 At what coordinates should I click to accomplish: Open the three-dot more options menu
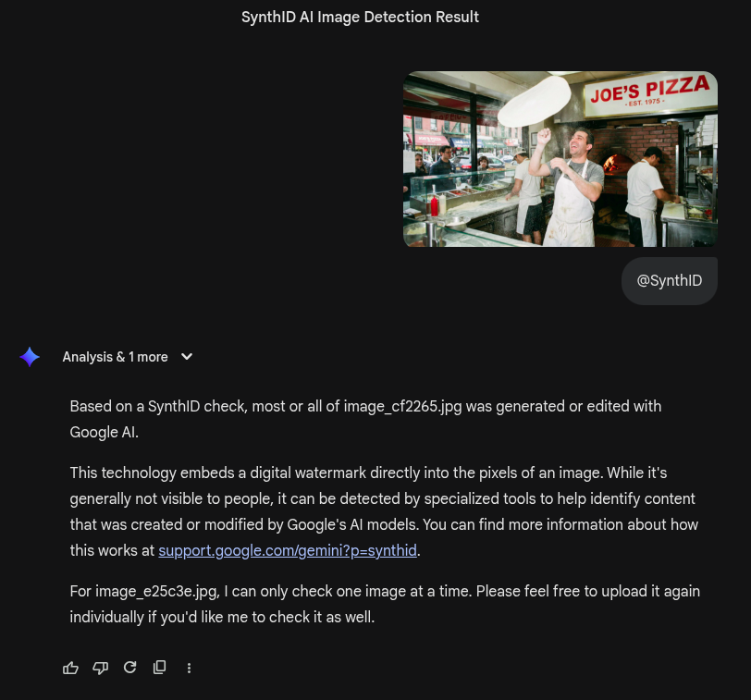tap(190, 668)
